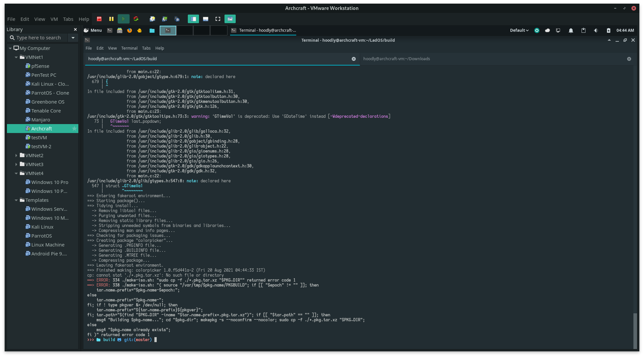Image resolution: width=644 pixels, height=357 pixels.
Task: Open the network connection tray icon
Action: pyautogui.click(x=558, y=30)
